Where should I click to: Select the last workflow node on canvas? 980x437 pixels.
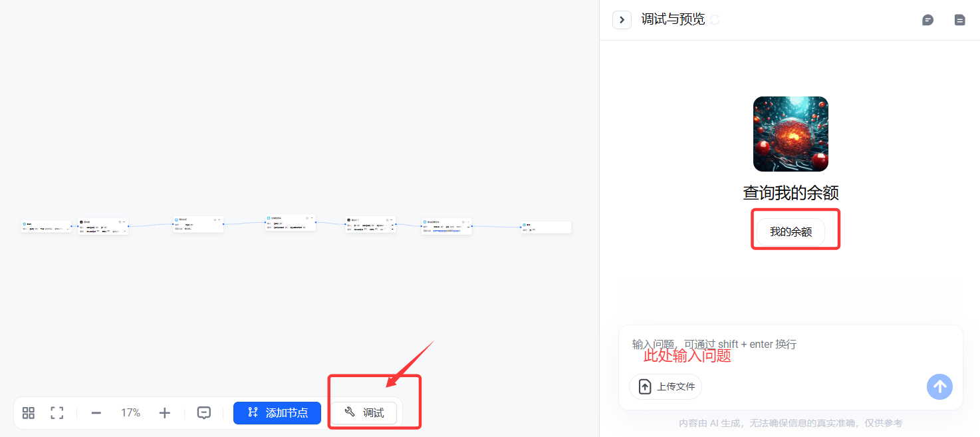(546, 227)
